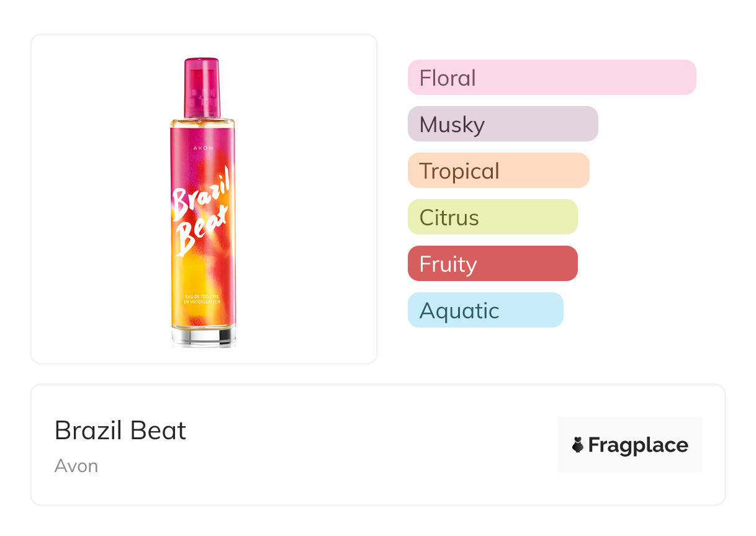The height and width of the screenshot is (536, 756).
Task: Click the Fragplace perfume bottle logo icon
Action: (x=578, y=445)
